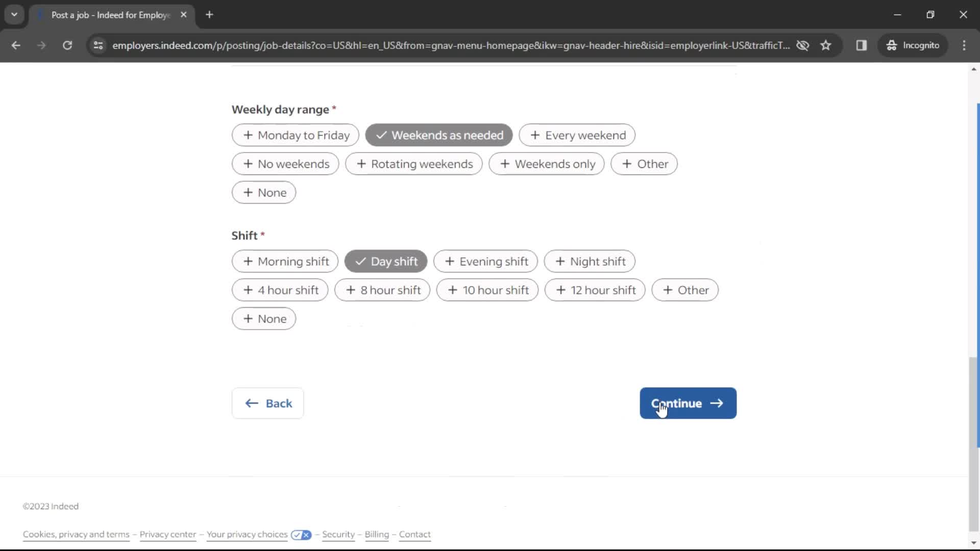Select 'Night shift' shift option
This screenshot has height=551, width=980.
[590, 262]
